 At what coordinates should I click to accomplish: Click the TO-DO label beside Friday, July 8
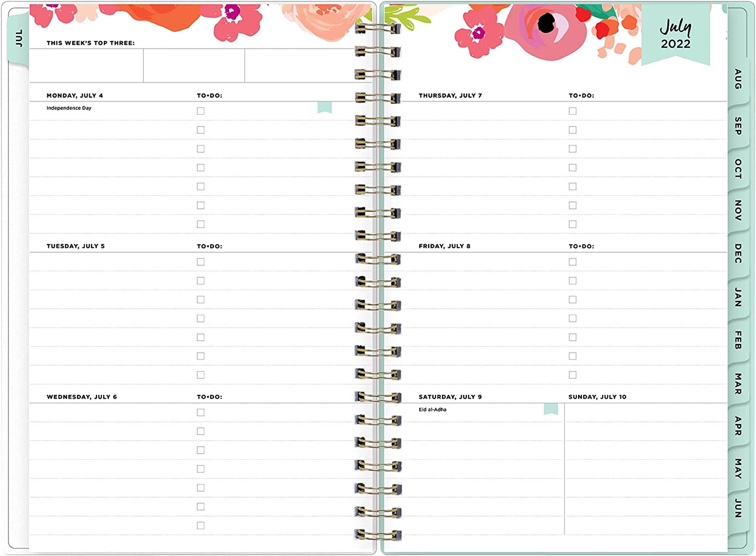click(581, 246)
